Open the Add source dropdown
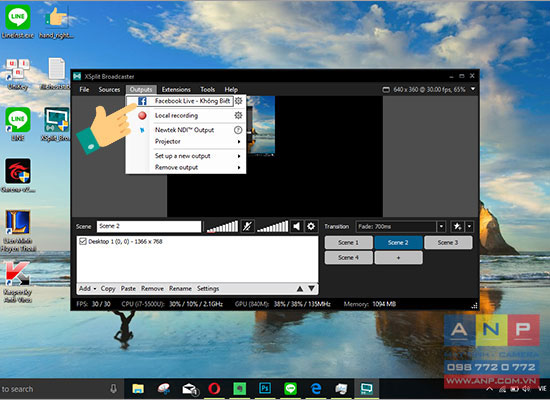Viewport: 550px width, 400px height. tap(87, 288)
